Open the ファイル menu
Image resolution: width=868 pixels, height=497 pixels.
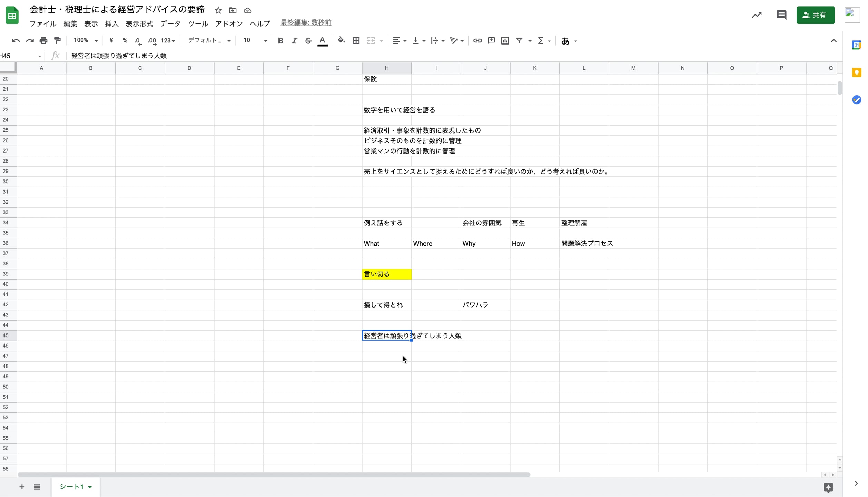(x=42, y=23)
